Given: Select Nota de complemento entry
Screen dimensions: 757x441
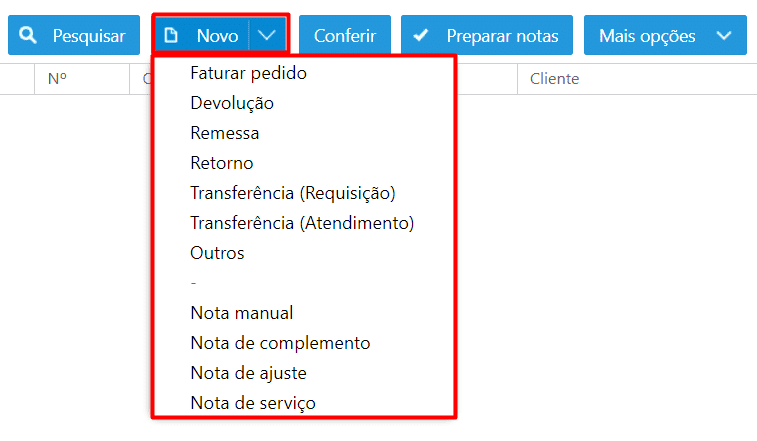Looking at the screenshot, I should [x=280, y=342].
